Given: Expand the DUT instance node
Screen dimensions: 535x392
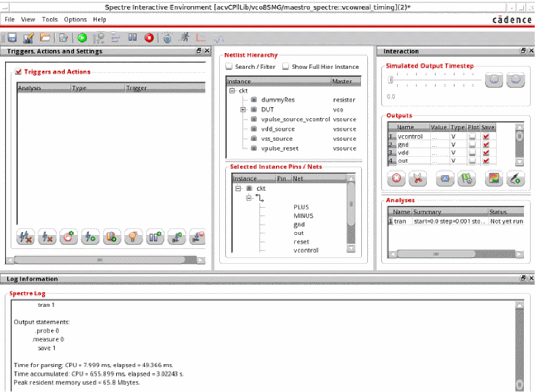Looking at the screenshot, I should tap(242, 109).
